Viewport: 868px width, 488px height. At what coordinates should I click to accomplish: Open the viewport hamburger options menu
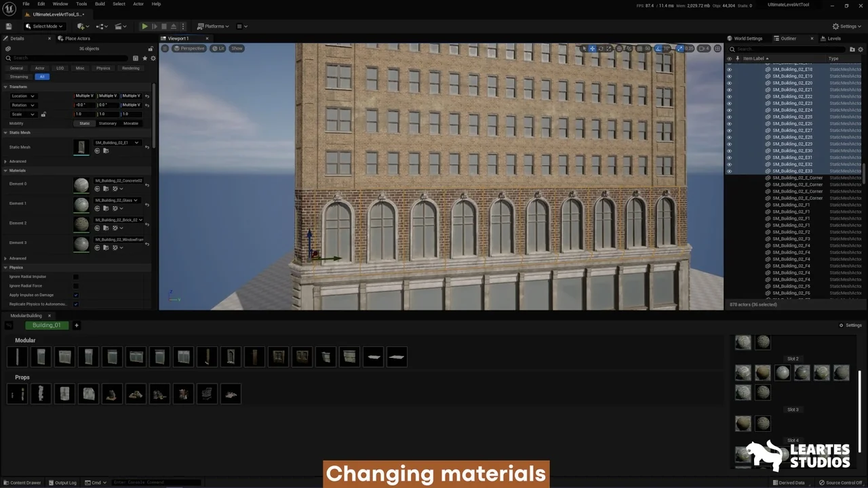(165, 49)
